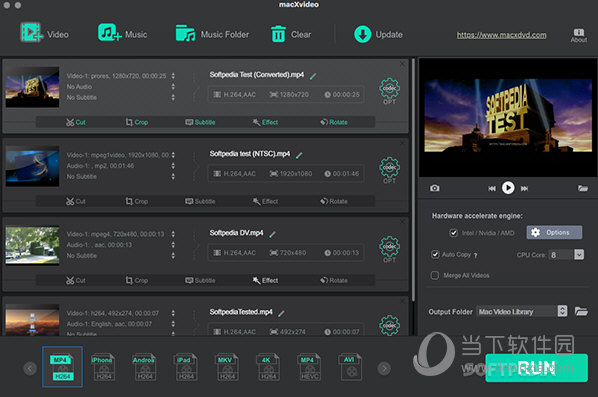598x397 pixels.
Task: Open the Music Folder import icon
Action: click(x=185, y=33)
